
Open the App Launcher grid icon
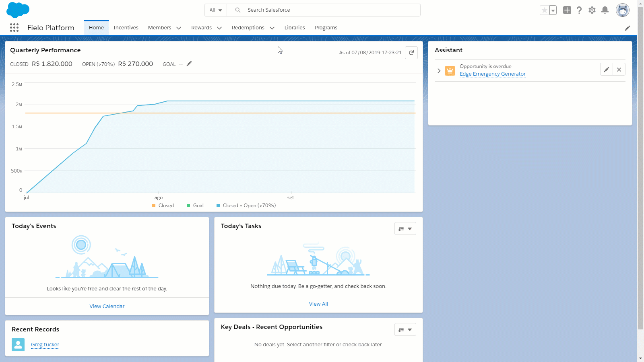(x=14, y=27)
